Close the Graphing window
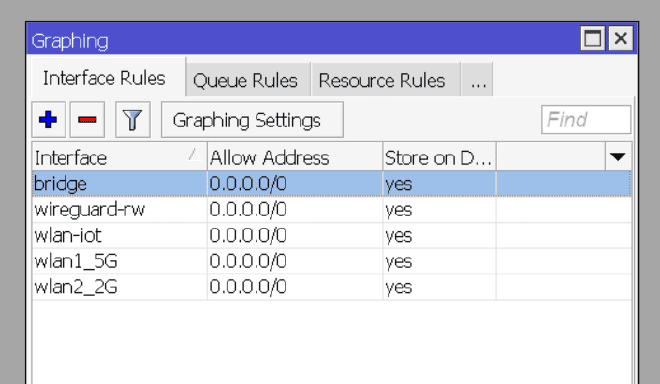Viewport: 660px width, 384px height. (620, 39)
